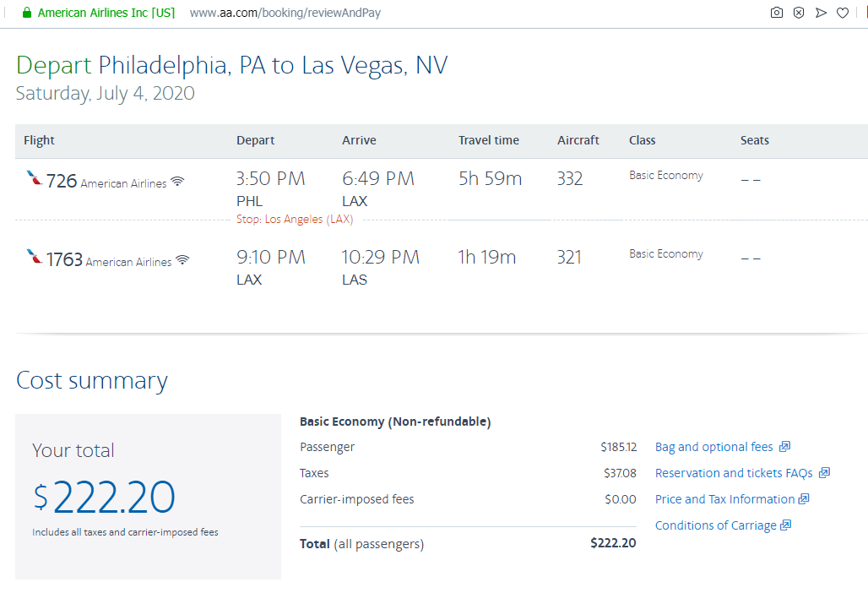Click the Wi-Fi icon for flight 1763
Viewport: 868px width, 593px height.
182,260
